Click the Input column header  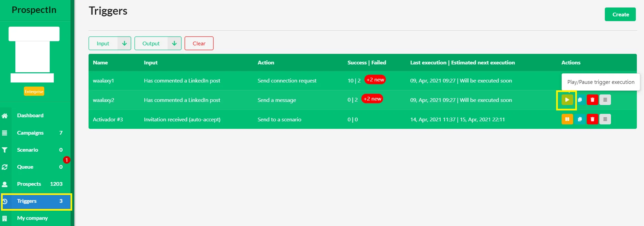pyautogui.click(x=151, y=63)
